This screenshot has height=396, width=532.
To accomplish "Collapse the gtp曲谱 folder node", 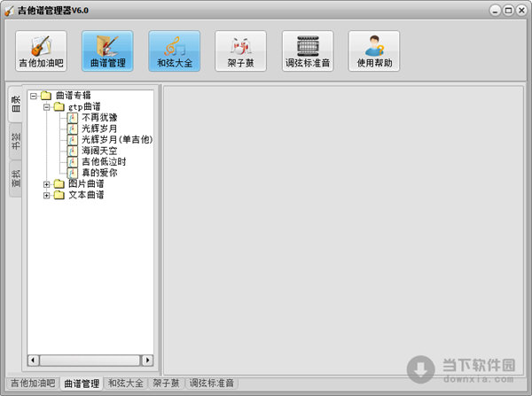I will coord(46,107).
